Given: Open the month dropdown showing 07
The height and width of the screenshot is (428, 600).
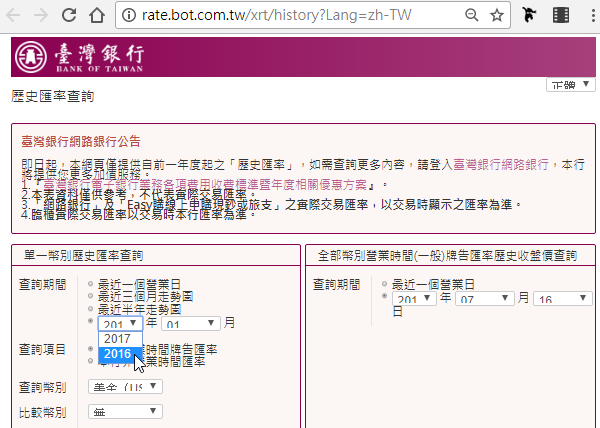Looking at the screenshot, I should click(x=484, y=298).
